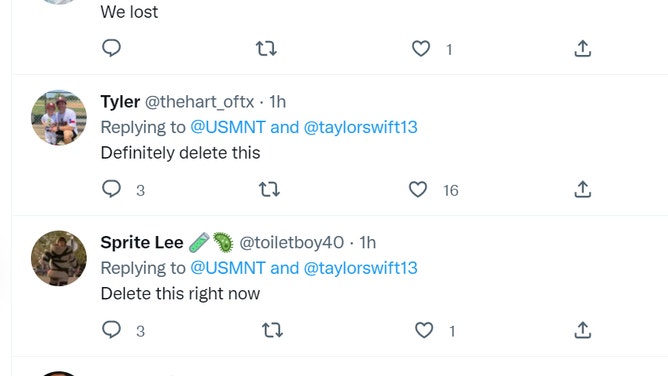Retweet the "We lost" tweet

(266, 49)
